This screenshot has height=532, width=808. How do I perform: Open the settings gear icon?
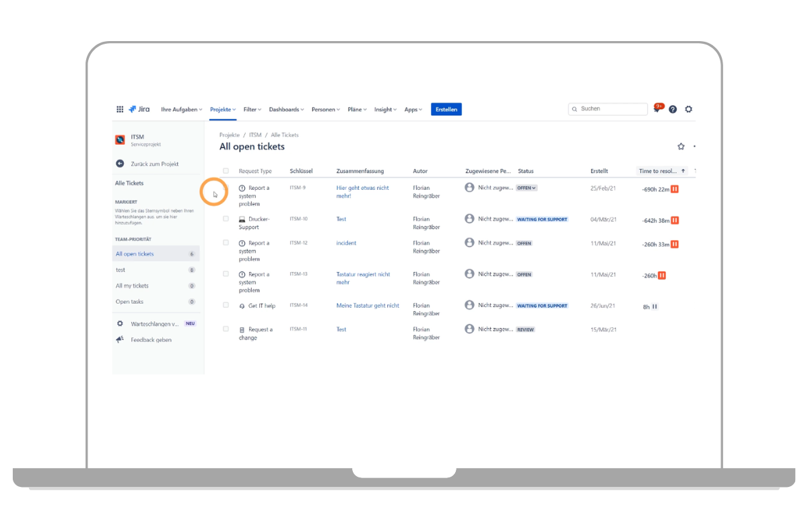click(688, 109)
